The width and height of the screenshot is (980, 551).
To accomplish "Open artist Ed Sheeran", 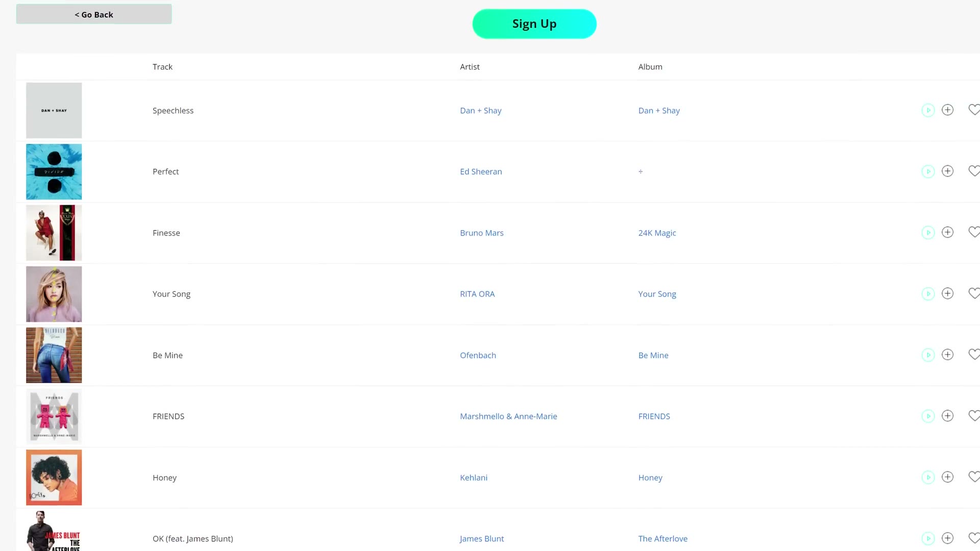I will pos(481,172).
